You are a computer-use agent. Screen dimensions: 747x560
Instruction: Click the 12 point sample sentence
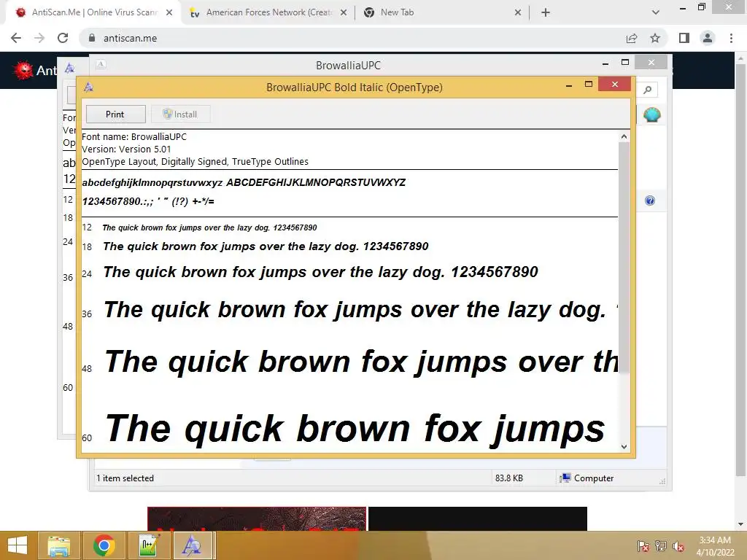point(209,227)
